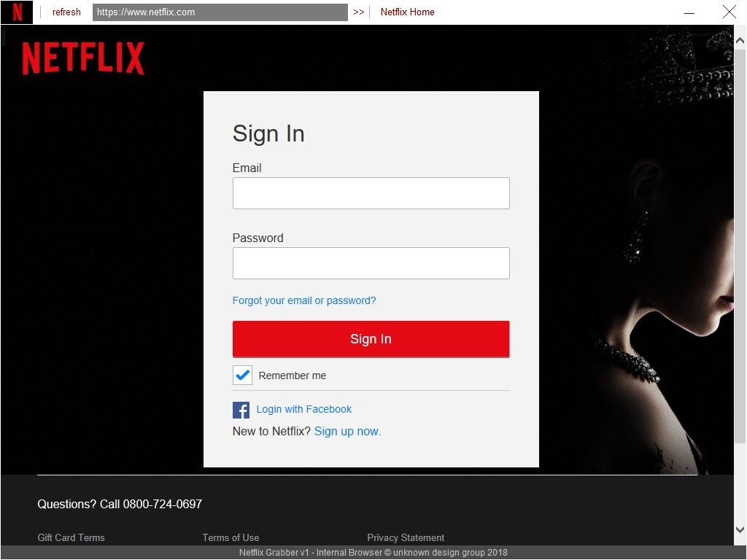Open the Sign up now link
Viewport: 747px width, 560px height.
[x=347, y=432]
